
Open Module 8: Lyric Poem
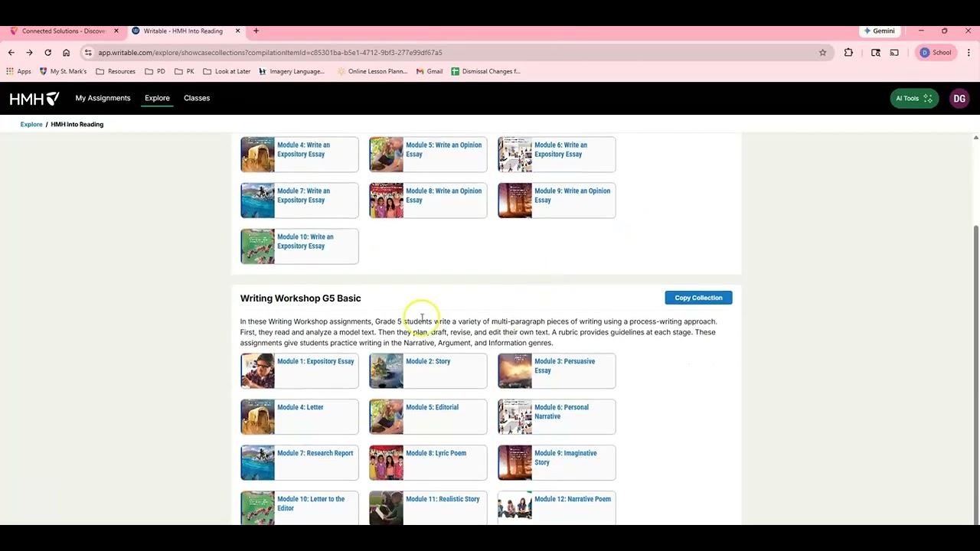click(428, 463)
